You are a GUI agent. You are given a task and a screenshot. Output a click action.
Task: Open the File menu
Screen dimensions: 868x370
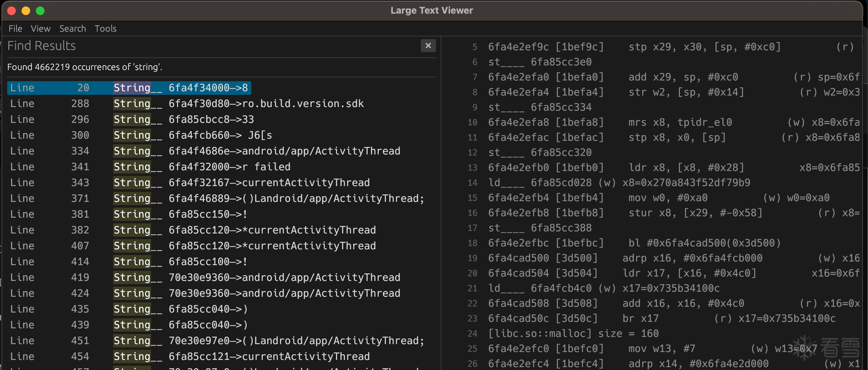pos(15,28)
